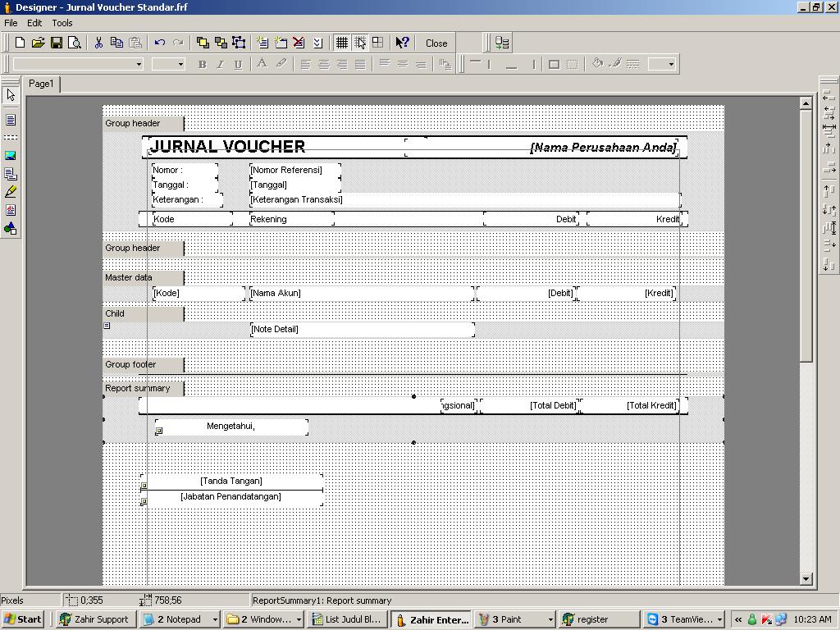Click the Close button in toolbar
840x630 pixels.
click(436, 43)
